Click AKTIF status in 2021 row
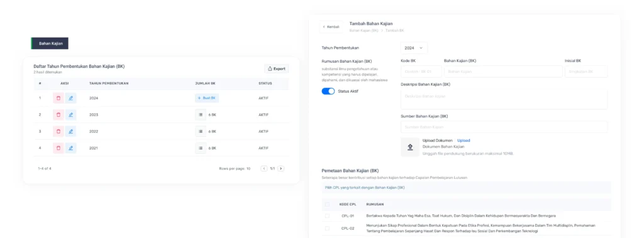Image resolution: width=644 pixels, height=238 pixels. click(x=264, y=148)
